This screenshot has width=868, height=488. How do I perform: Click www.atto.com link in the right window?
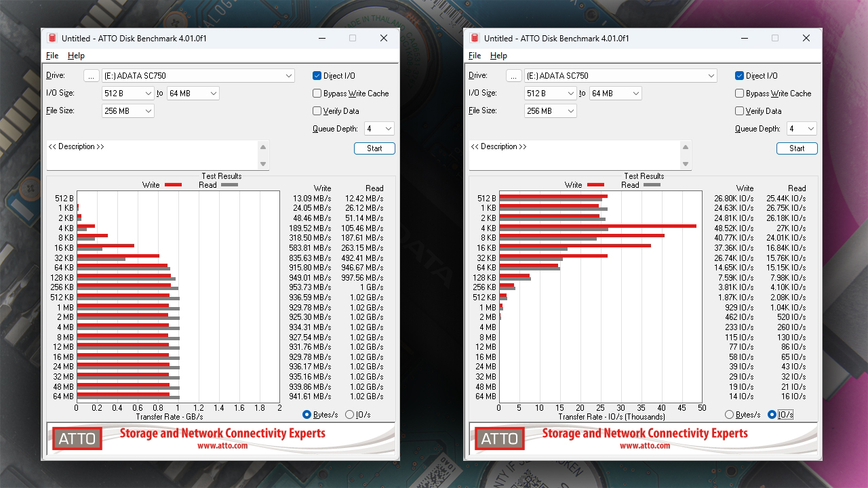pos(645,446)
